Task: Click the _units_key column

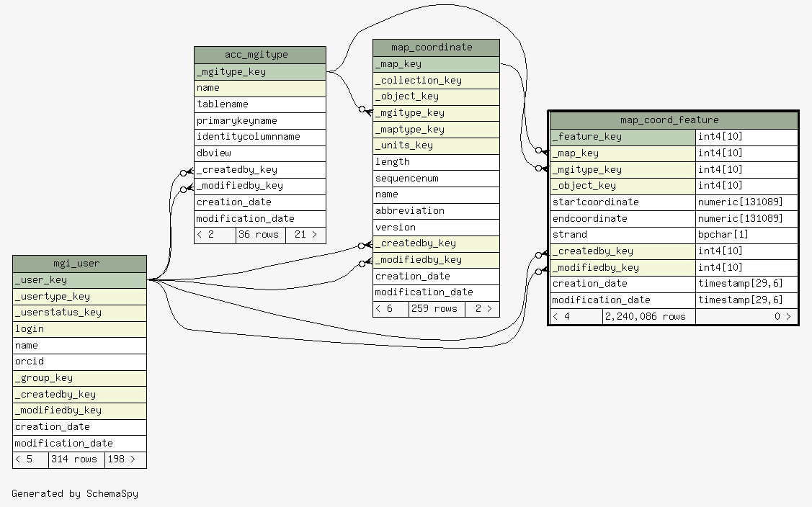Action: click(x=436, y=145)
